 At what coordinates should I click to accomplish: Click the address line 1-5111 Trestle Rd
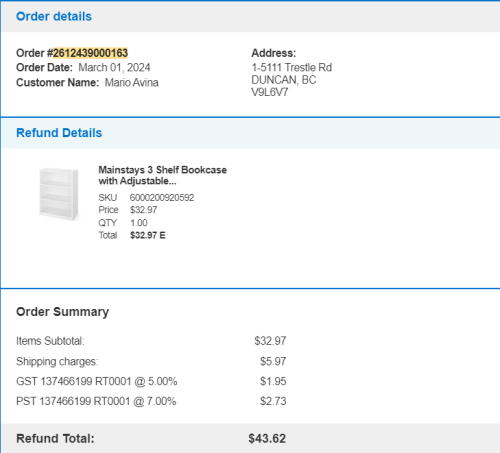[x=292, y=68]
